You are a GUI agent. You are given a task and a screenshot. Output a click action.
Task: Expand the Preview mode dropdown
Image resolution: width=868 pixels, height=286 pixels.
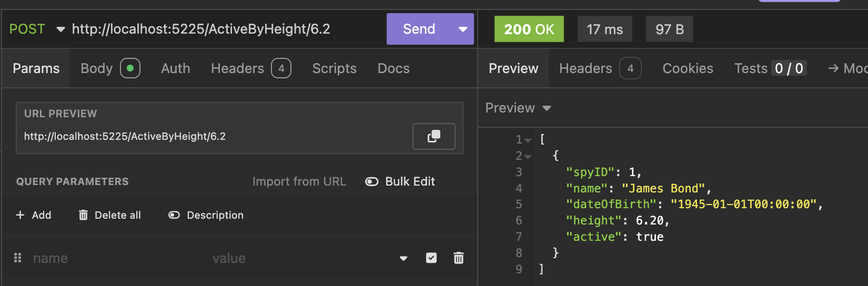coord(547,108)
